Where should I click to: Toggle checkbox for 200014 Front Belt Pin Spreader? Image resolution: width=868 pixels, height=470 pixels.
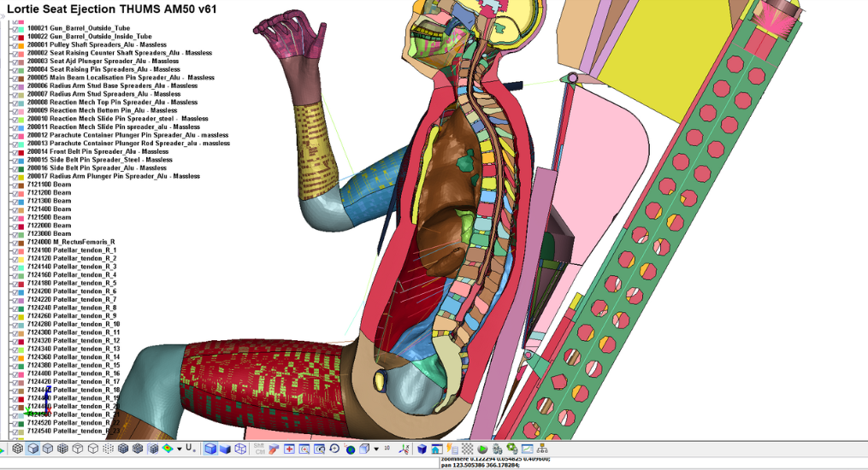17,151
